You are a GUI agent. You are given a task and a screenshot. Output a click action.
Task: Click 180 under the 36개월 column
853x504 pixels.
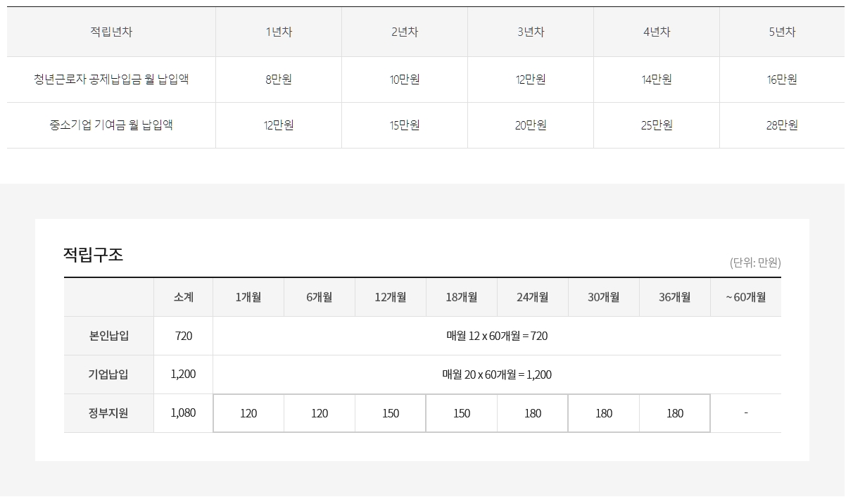click(x=675, y=413)
